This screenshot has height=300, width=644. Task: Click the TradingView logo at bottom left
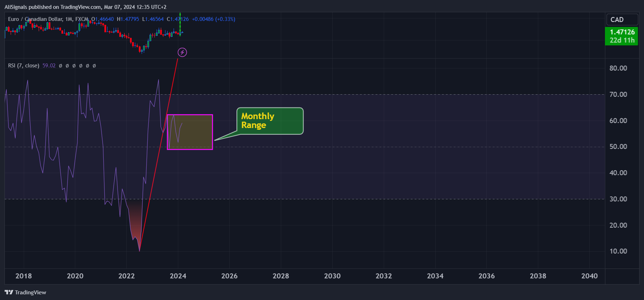pyautogui.click(x=25, y=292)
